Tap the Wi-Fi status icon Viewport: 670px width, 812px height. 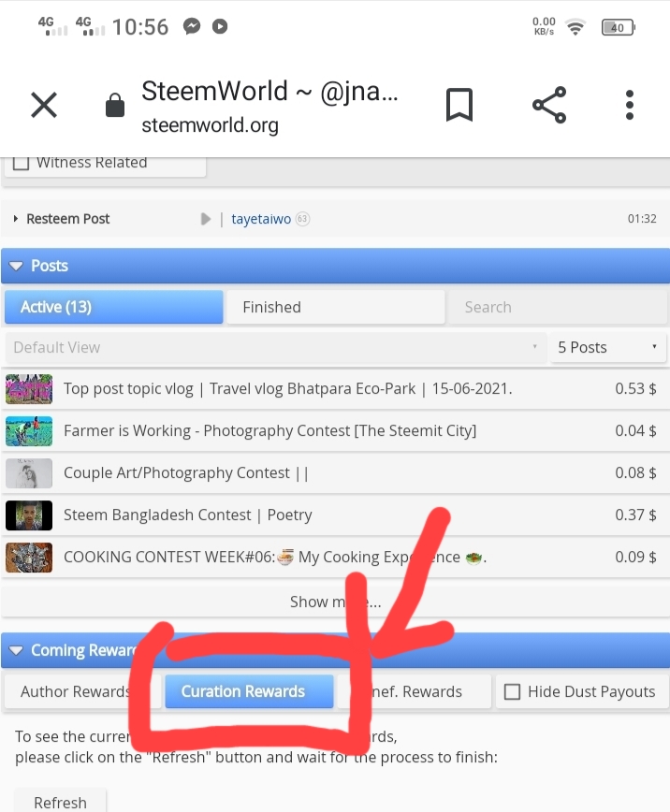point(575,26)
